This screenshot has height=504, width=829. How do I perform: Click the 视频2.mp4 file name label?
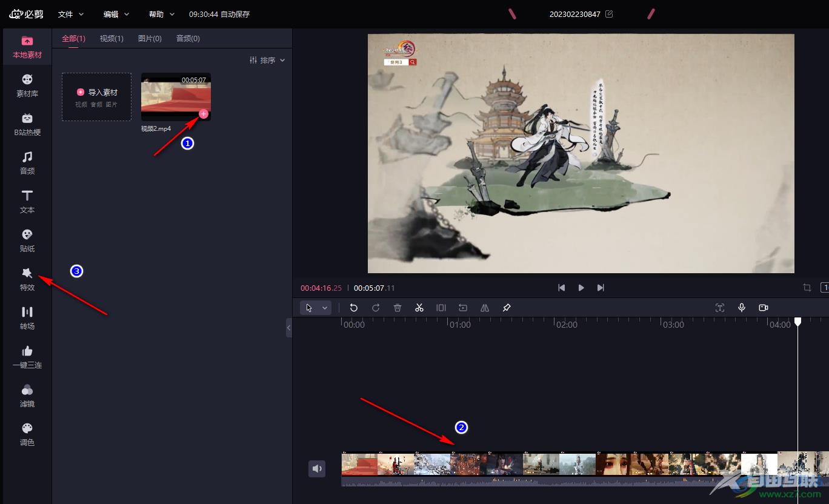pos(156,128)
